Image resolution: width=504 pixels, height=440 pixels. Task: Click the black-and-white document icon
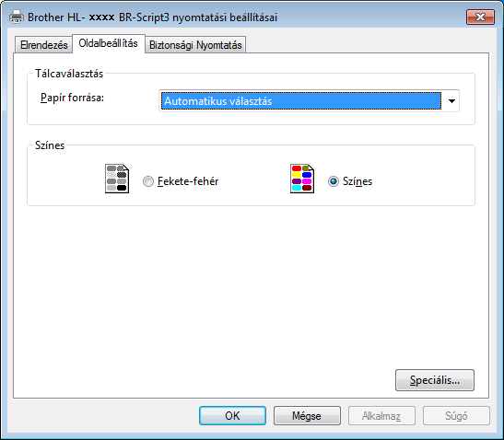(117, 179)
